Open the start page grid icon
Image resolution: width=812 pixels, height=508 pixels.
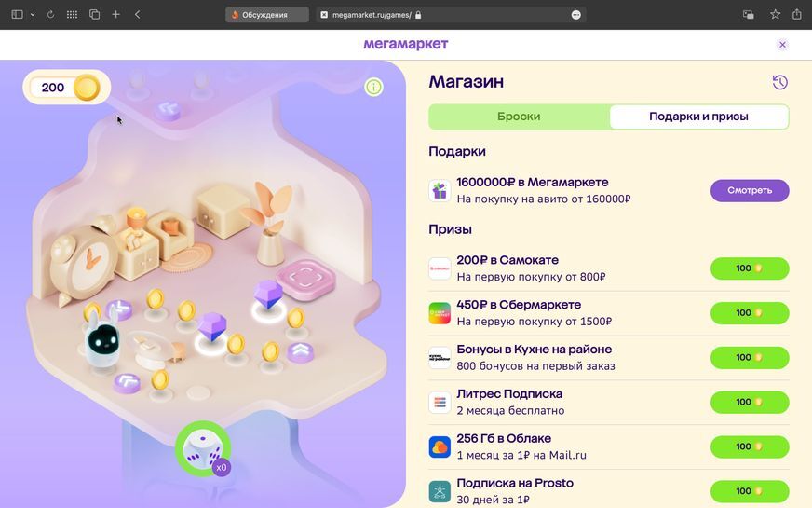pyautogui.click(x=72, y=15)
